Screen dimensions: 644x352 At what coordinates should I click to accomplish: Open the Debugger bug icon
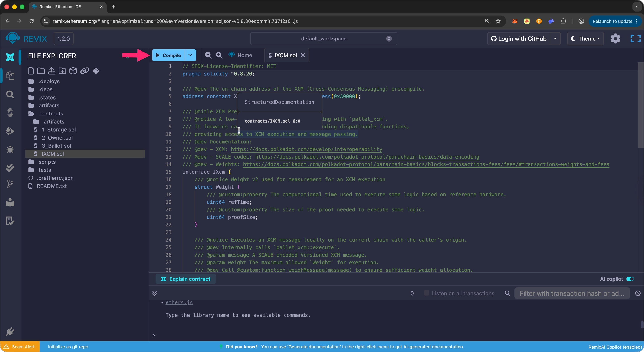(10, 149)
